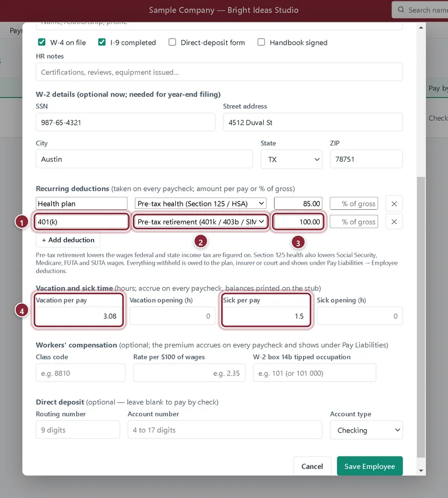448x498 pixels.
Task: Click the Street address field
Action: pyautogui.click(x=313, y=123)
